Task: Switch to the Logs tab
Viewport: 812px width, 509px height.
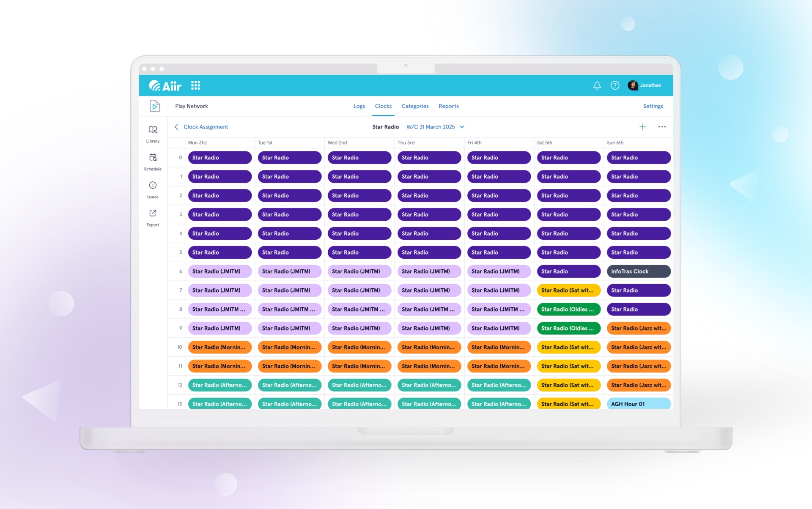Action: pyautogui.click(x=359, y=106)
